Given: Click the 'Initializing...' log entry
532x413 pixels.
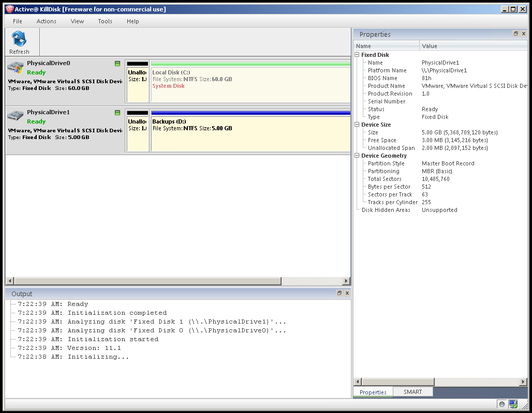Looking at the screenshot, I should click(x=73, y=357).
